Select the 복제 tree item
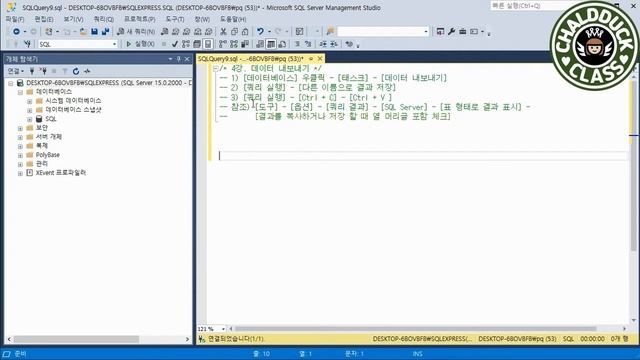 pos(42,146)
